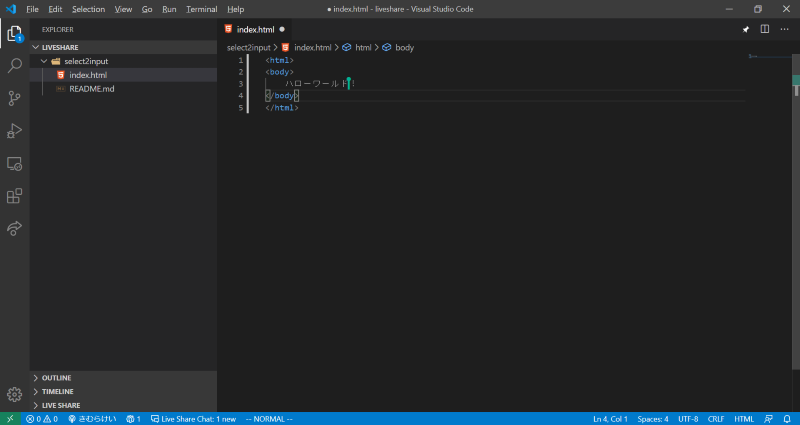This screenshot has width=800, height=425.
Task: Click the -- NORMAL -- Vim mode indicator
Action: click(269, 419)
